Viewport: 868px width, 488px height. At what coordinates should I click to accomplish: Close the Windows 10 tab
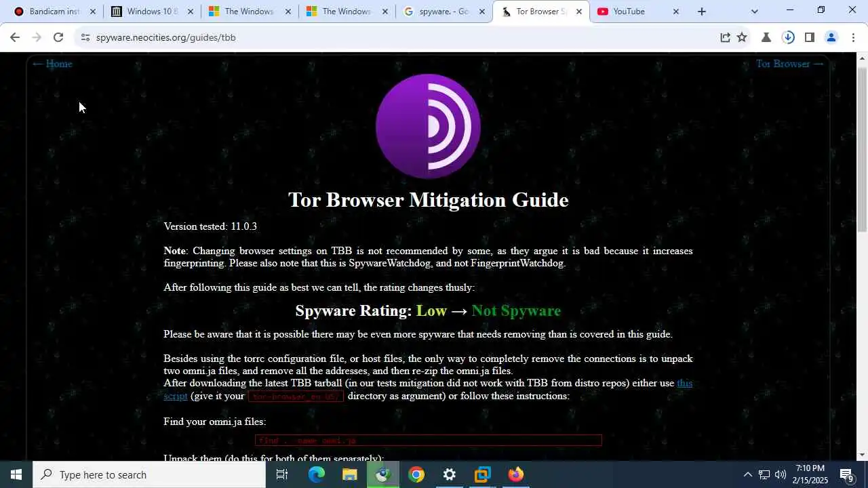pyautogui.click(x=191, y=12)
